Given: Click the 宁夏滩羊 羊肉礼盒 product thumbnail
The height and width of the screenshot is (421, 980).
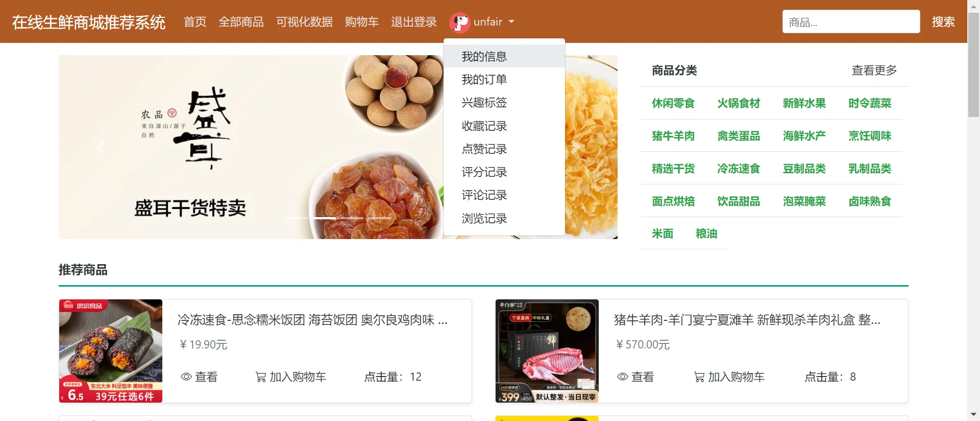Looking at the screenshot, I should [547, 351].
